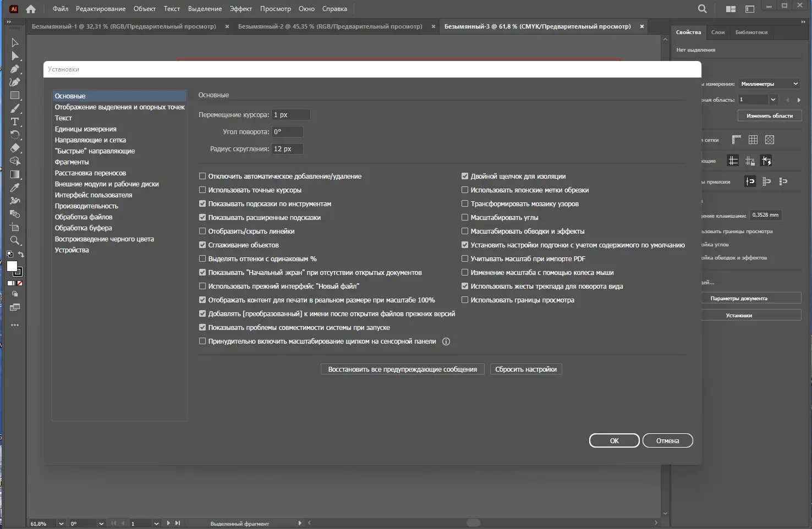
Task: Enable "Изменение масштаба с помощью колеса мыши"
Action: click(x=465, y=273)
